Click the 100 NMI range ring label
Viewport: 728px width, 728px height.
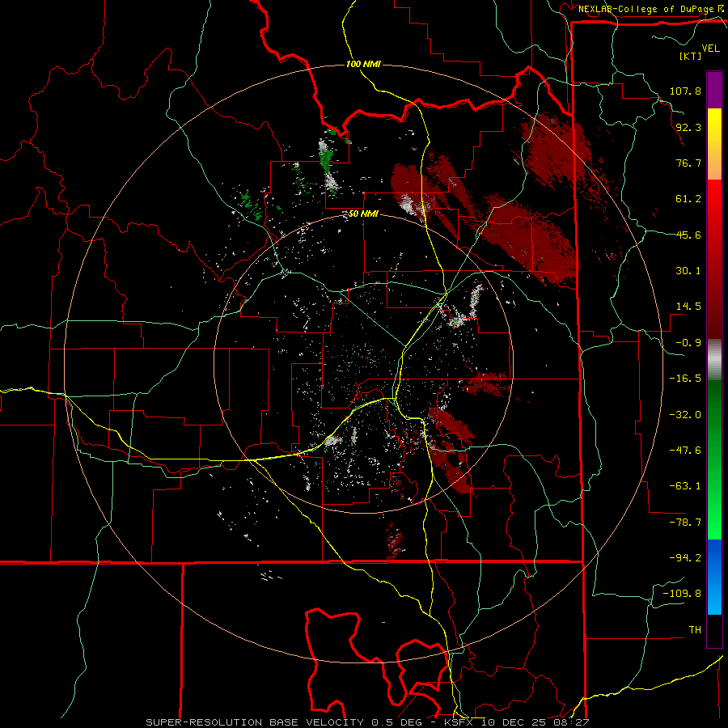coord(363,64)
